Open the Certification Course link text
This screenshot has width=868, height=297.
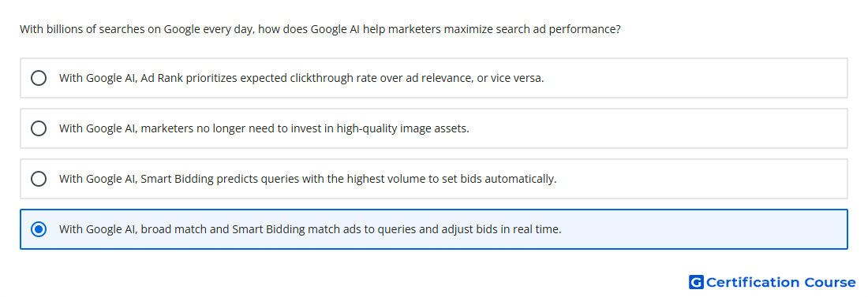[x=780, y=282]
